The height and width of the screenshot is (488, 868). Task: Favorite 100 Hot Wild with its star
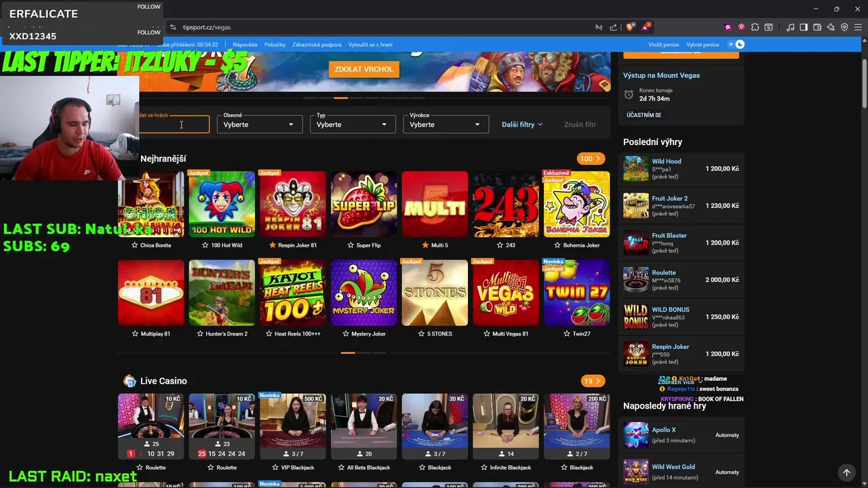pos(206,245)
